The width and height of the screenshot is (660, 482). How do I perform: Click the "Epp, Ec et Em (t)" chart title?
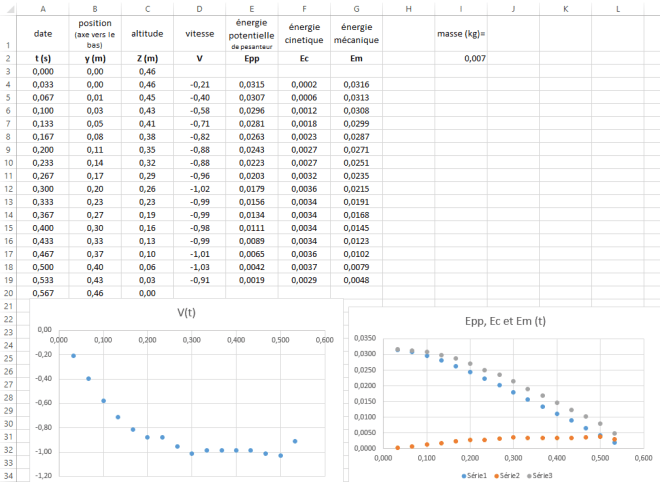coord(506,324)
